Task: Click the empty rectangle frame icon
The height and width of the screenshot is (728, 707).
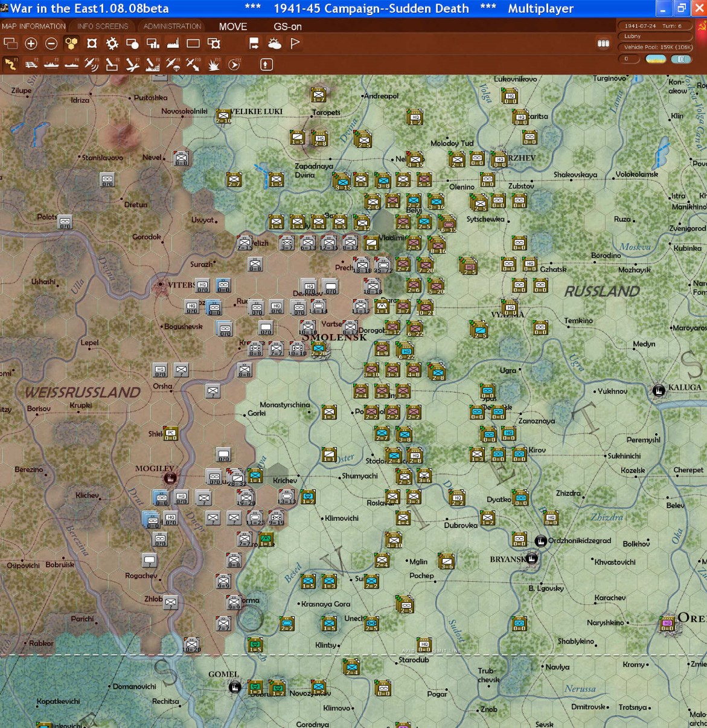Action: [193, 43]
